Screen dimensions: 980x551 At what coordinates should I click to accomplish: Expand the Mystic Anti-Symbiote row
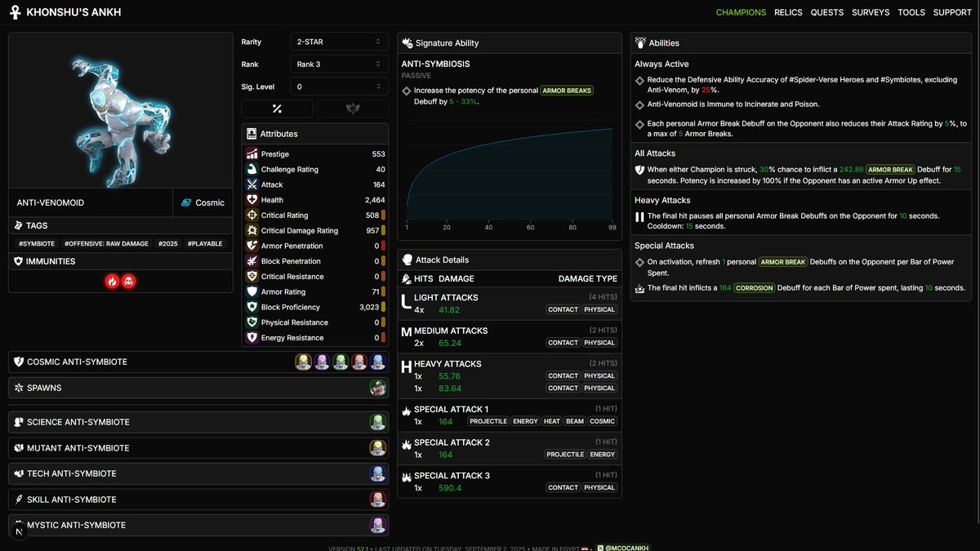pos(198,525)
